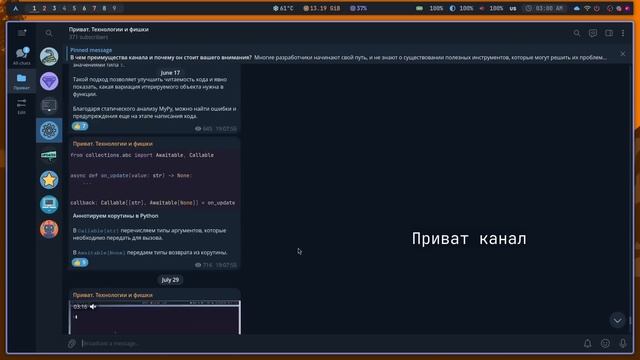This screenshot has width=640, height=360.
Task: Switch to workspace 2 in the top bar
Action: tap(44, 8)
